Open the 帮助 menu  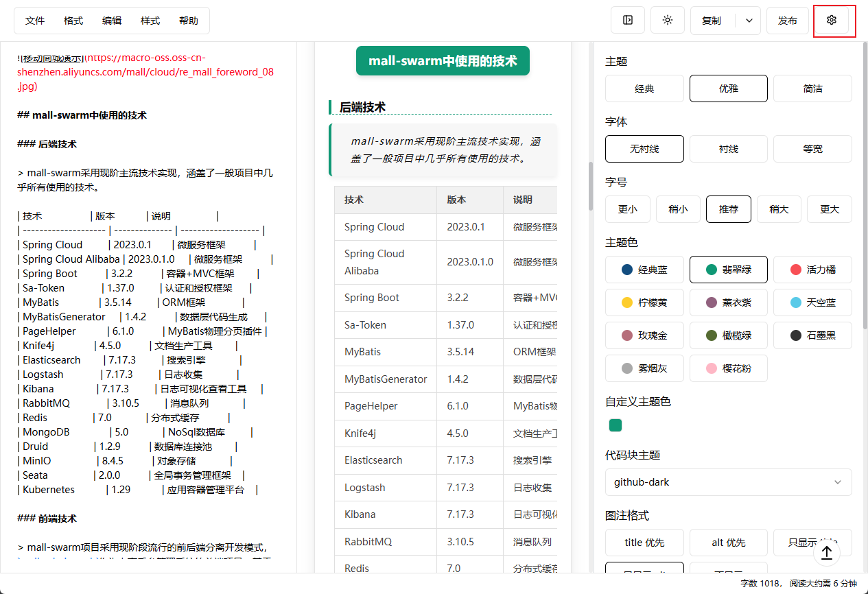point(189,21)
